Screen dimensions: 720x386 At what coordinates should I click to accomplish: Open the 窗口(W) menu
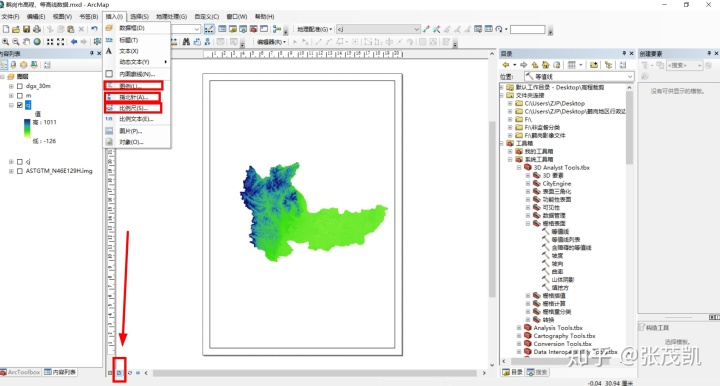coord(237,17)
